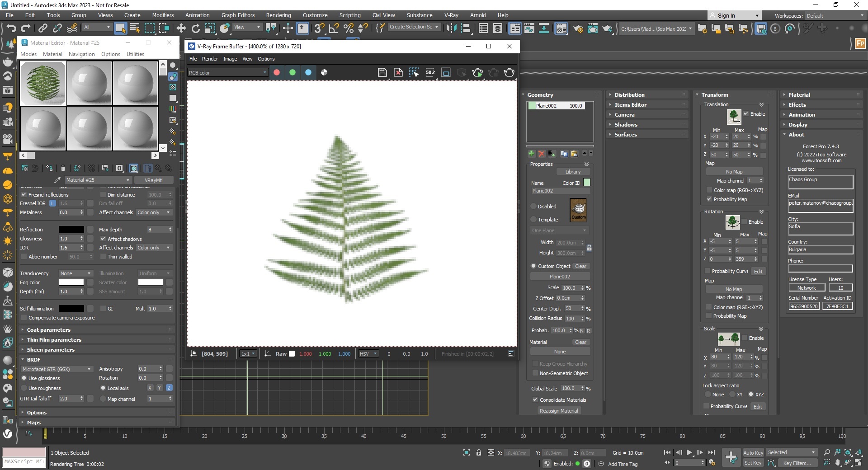Open Select by Name tool
868x470 pixels.
(x=135, y=28)
